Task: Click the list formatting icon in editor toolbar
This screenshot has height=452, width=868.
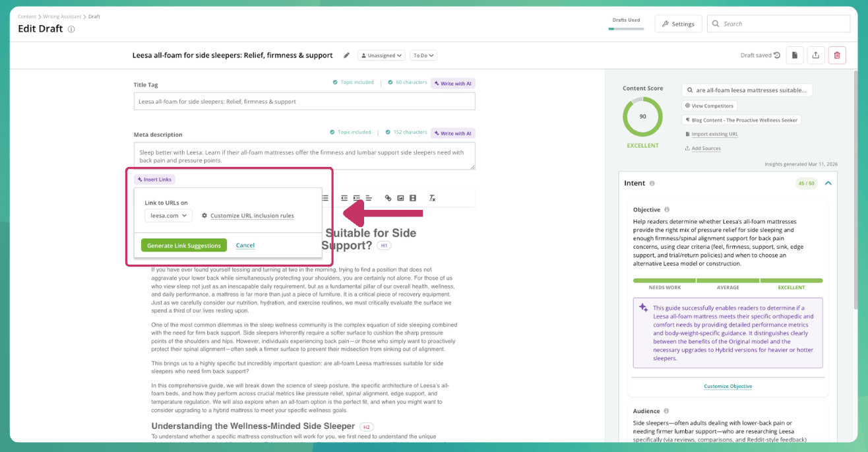Action: click(x=325, y=198)
